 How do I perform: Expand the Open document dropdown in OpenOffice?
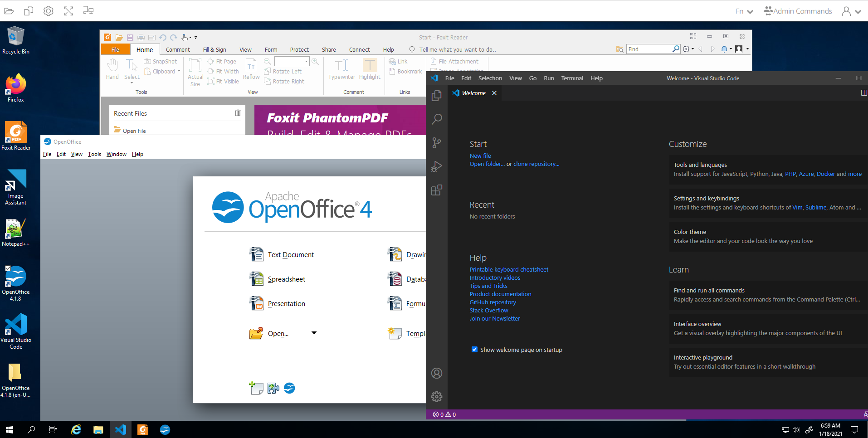coord(313,333)
